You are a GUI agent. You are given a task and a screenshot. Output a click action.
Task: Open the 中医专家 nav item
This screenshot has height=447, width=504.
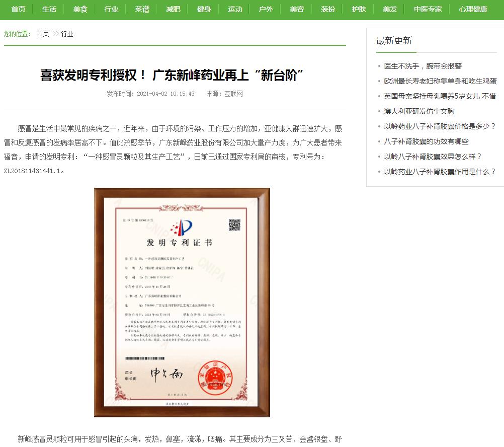[428, 10]
